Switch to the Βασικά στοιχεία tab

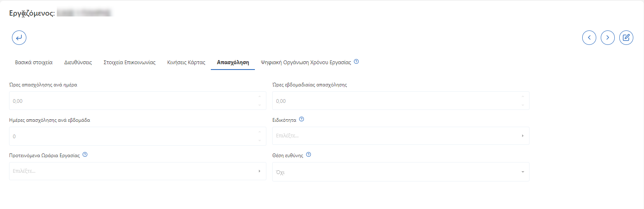pos(34,63)
